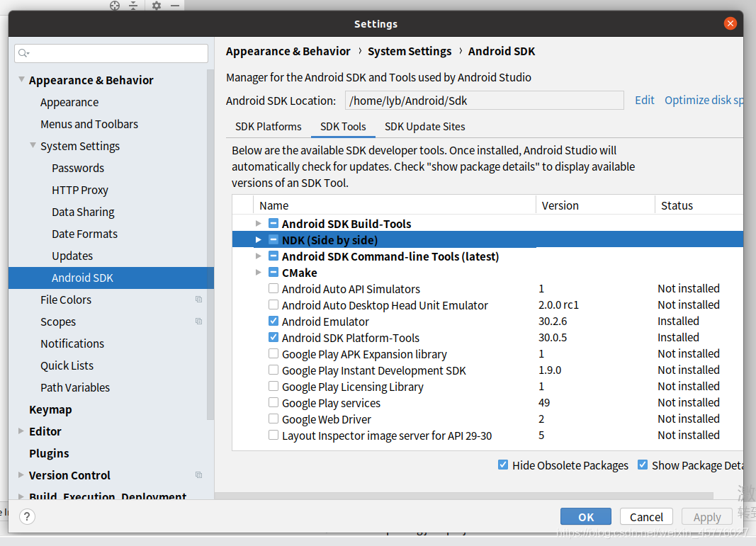
Task: Toggle Android SDK Command-line Tools checkbox
Action: [x=273, y=256]
